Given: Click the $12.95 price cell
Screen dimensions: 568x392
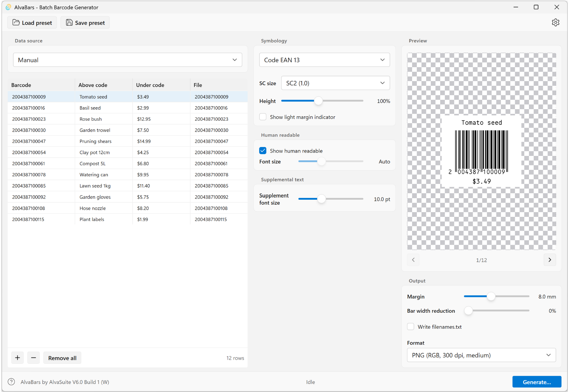Looking at the screenshot, I should point(161,119).
